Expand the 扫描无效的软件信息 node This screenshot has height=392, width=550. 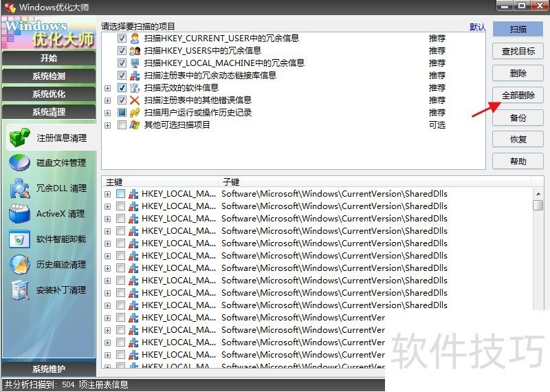108,89
